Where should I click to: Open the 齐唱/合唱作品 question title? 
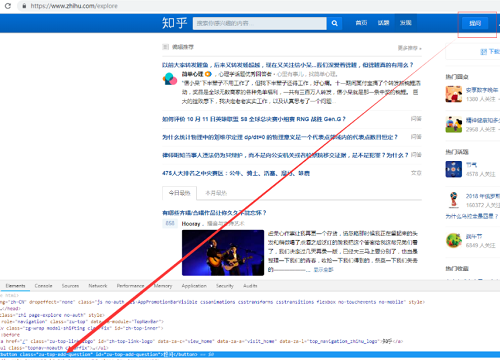pyautogui.click(x=214, y=213)
